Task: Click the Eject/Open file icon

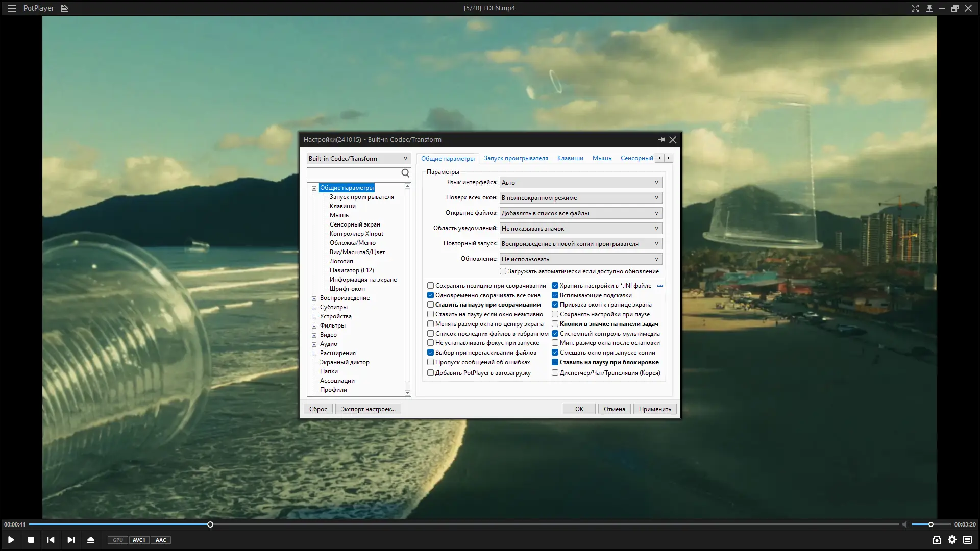Action: click(x=91, y=540)
